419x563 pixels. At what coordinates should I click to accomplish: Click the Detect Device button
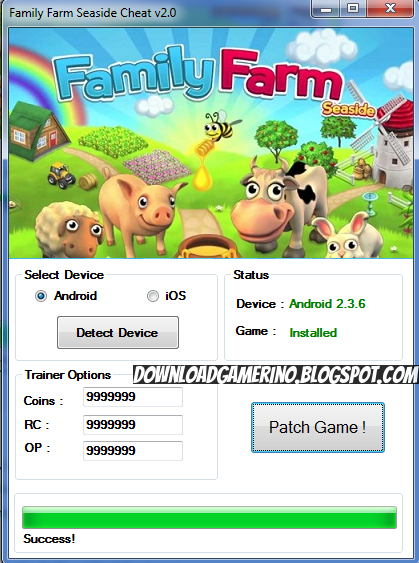click(x=118, y=332)
